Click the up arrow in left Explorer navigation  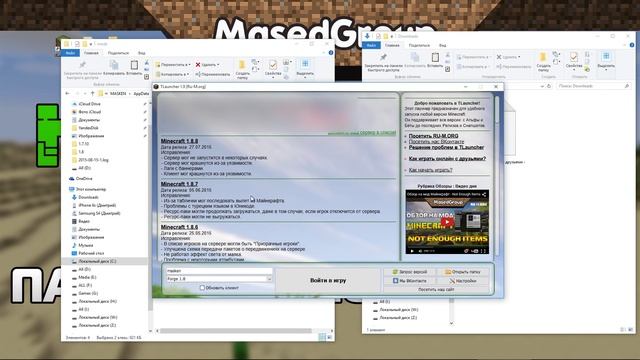pos(92,93)
